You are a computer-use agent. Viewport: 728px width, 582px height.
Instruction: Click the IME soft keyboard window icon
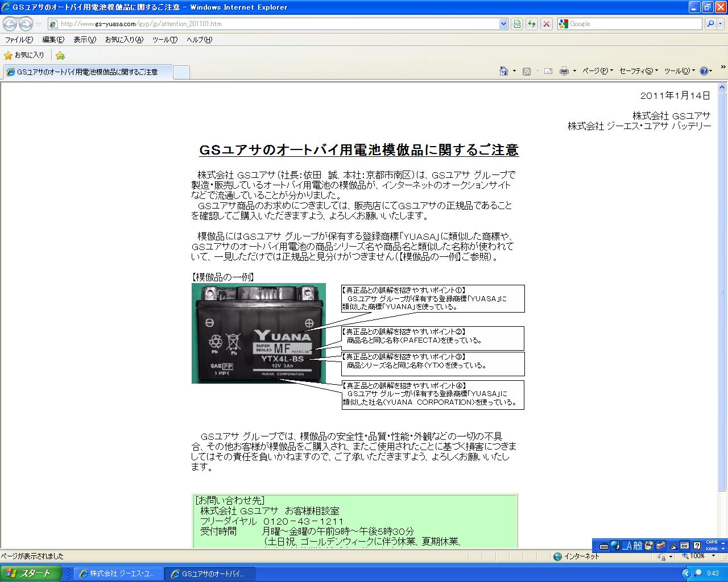pos(685,546)
